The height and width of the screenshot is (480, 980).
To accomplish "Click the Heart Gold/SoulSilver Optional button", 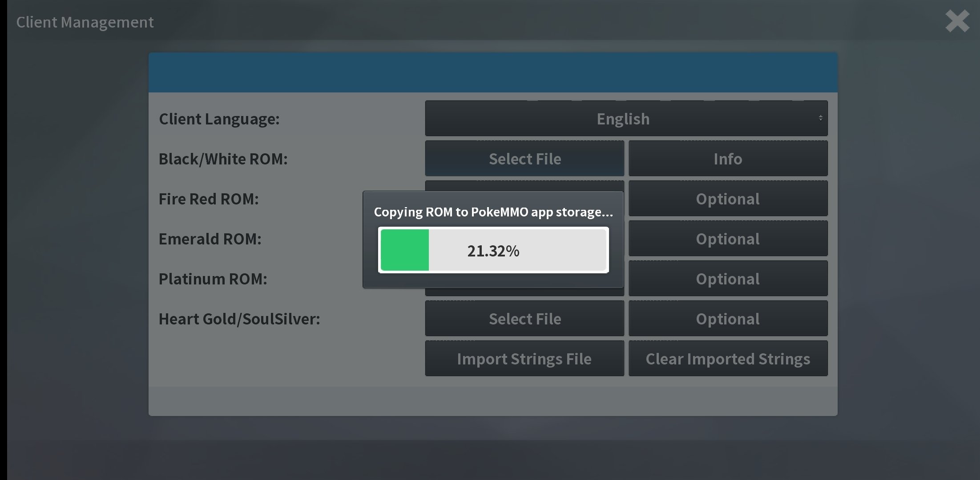I will pyautogui.click(x=727, y=318).
